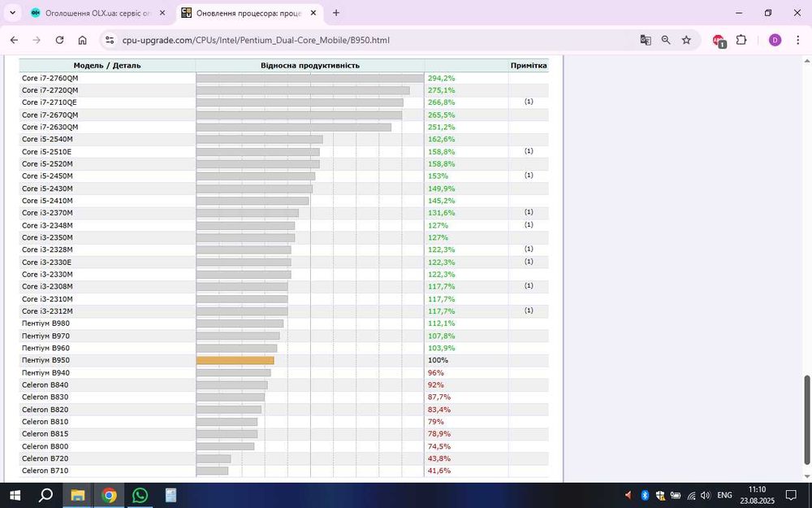Close the OLX.ua tab
This screenshot has height=508, width=812.
click(162, 13)
